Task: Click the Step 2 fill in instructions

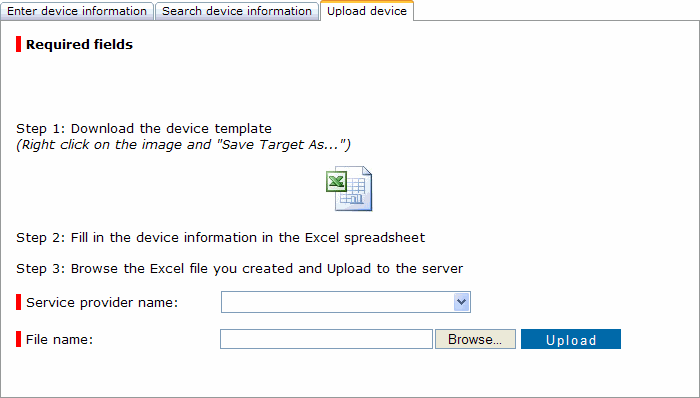Action: coord(221,237)
